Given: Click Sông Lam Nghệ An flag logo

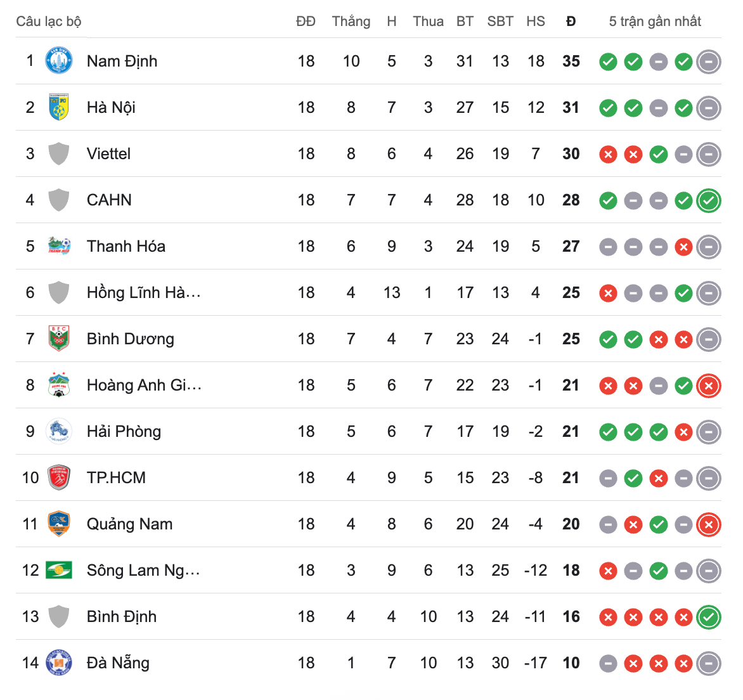Looking at the screenshot, I should tap(59, 570).
